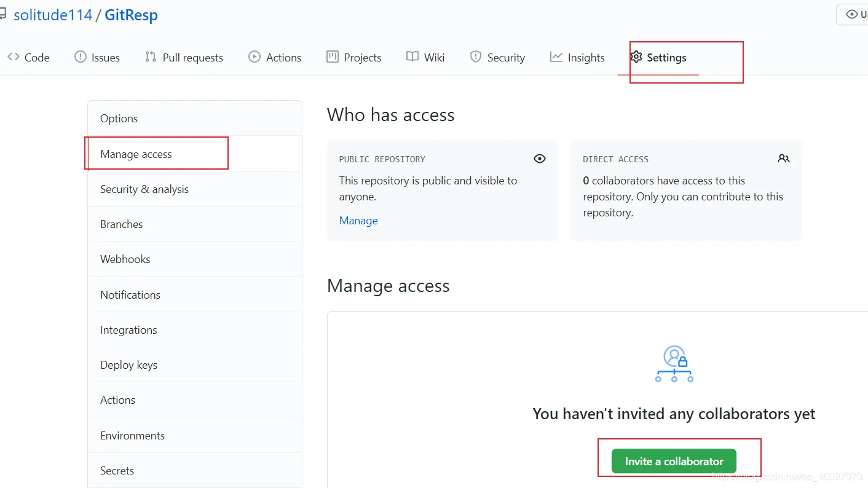Screen dimensions: 868x488
Task: Click the people icon in Direct Access card
Action: [784, 159]
